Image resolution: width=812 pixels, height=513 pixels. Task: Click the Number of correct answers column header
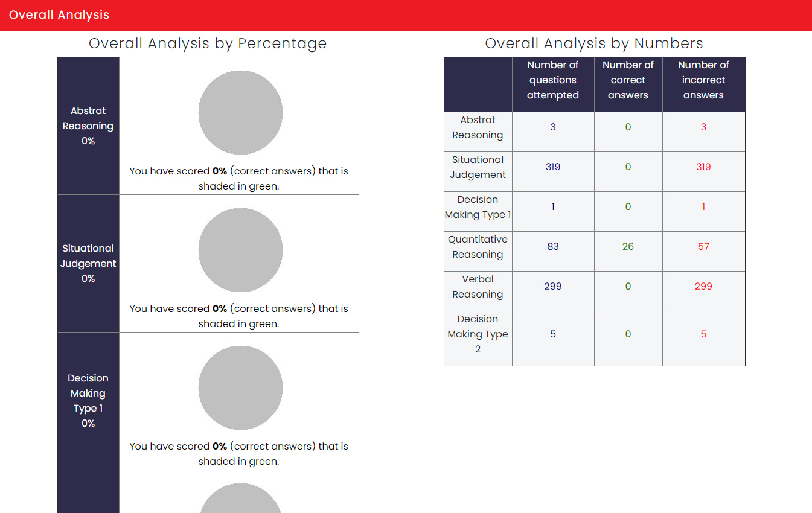pyautogui.click(x=628, y=80)
